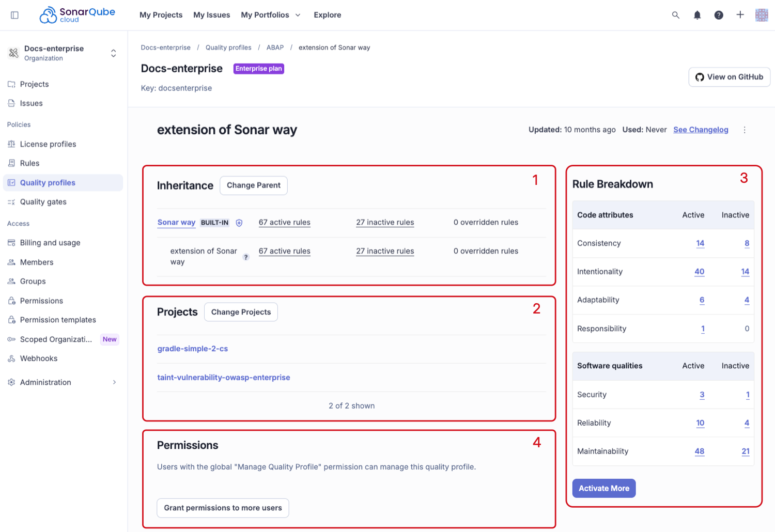Click the help question mark icon

click(x=719, y=15)
